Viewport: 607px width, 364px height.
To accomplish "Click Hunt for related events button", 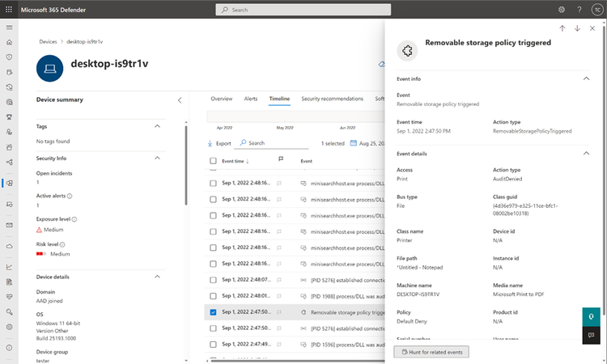I will click(431, 352).
